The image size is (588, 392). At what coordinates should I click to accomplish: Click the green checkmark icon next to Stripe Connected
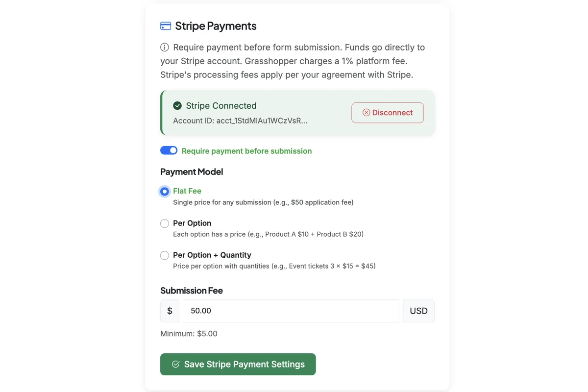point(177,105)
